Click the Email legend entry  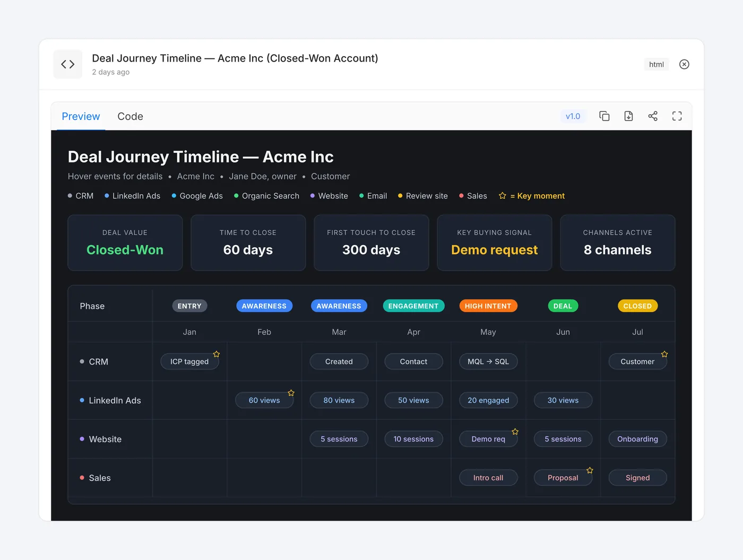pyautogui.click(x=373, y=196)
